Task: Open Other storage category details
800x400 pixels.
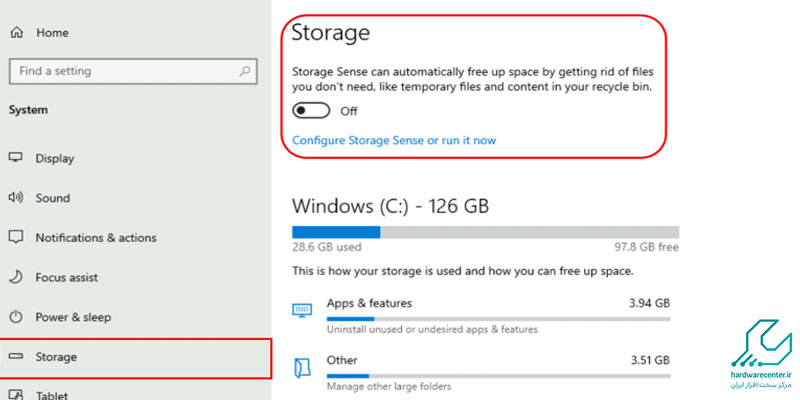Action: click(x=342, y=360)
